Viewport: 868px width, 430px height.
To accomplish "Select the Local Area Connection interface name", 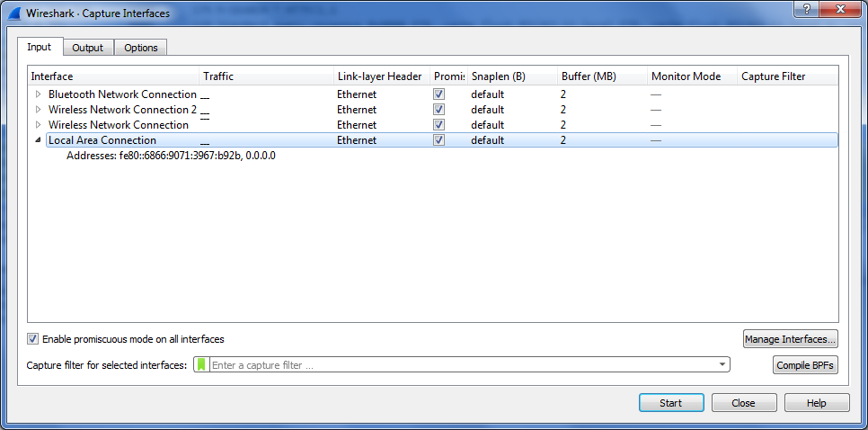I will 102,140.
